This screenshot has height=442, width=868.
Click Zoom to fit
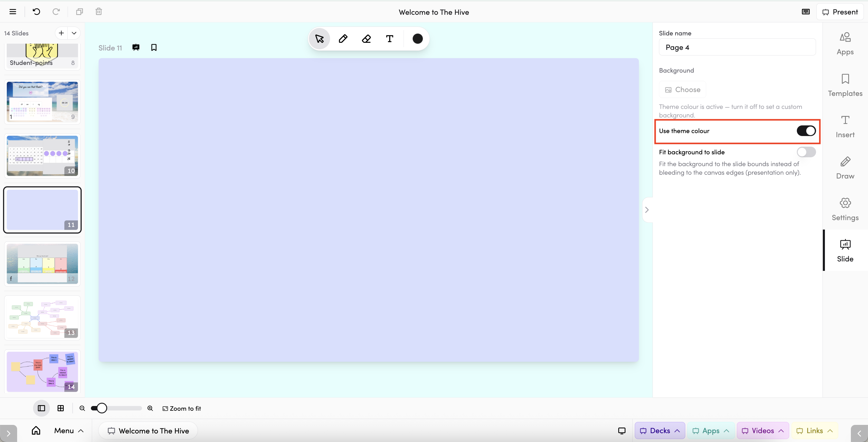click(x=182, y=408)
